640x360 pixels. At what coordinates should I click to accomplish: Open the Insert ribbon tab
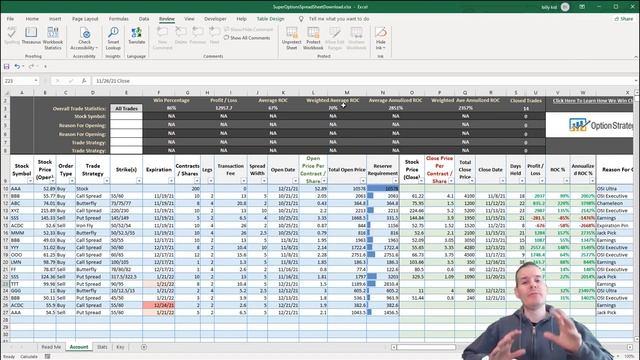(x=55, y=19)
